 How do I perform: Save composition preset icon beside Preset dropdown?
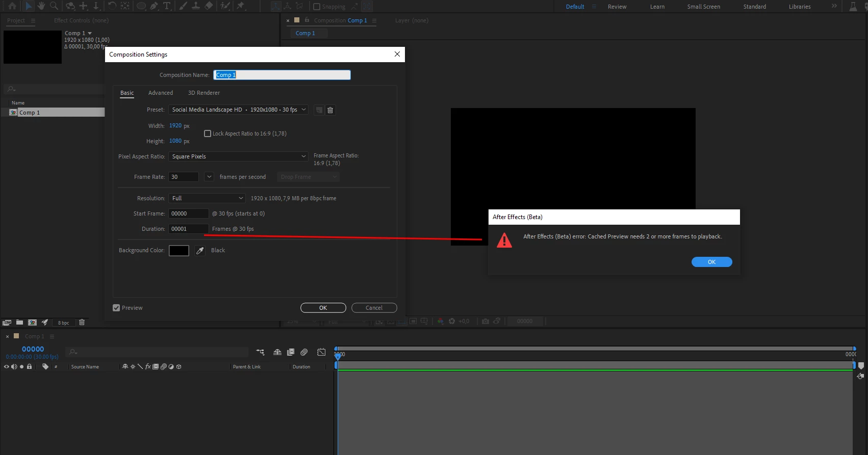click(x=319, y=110)
